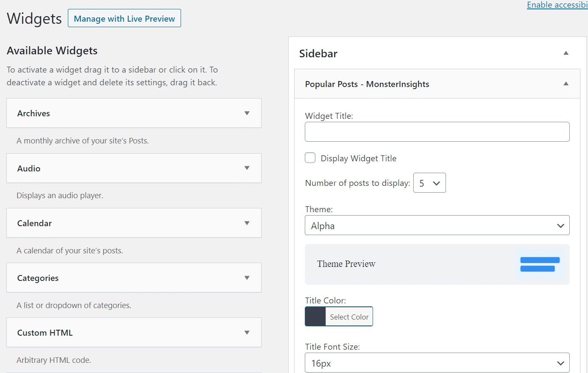Open the Title Font Size dropdown
The height and width of the screenshot is (373, 588).
coord(437,363)
